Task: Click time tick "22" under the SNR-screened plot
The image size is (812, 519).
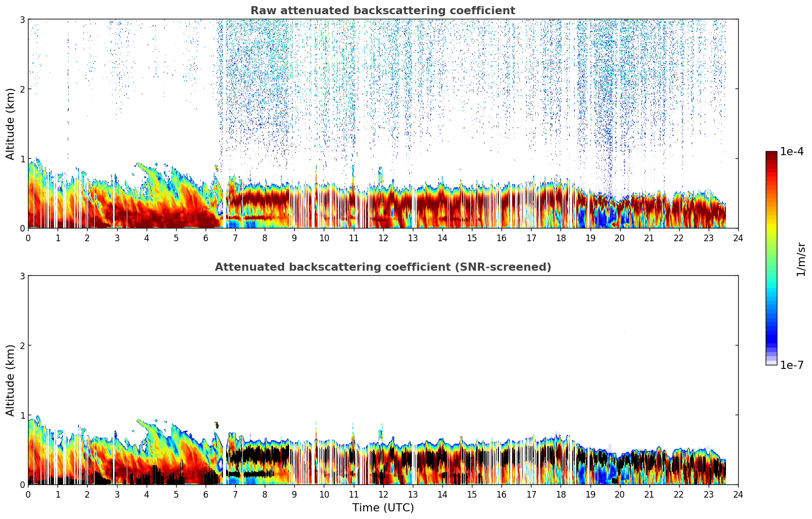Action: tap(679, 494)
